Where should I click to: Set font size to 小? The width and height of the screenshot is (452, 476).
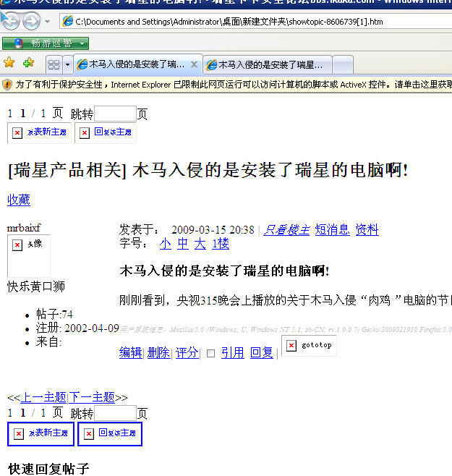tap(166, 244)
